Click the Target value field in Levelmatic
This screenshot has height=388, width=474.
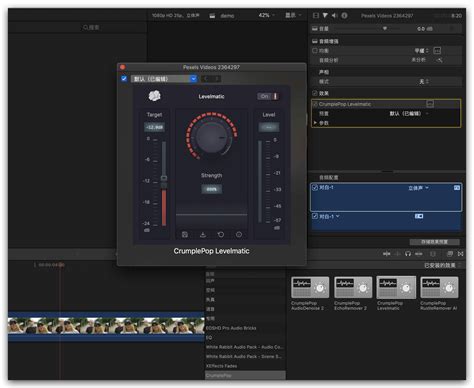pos(154,127)
